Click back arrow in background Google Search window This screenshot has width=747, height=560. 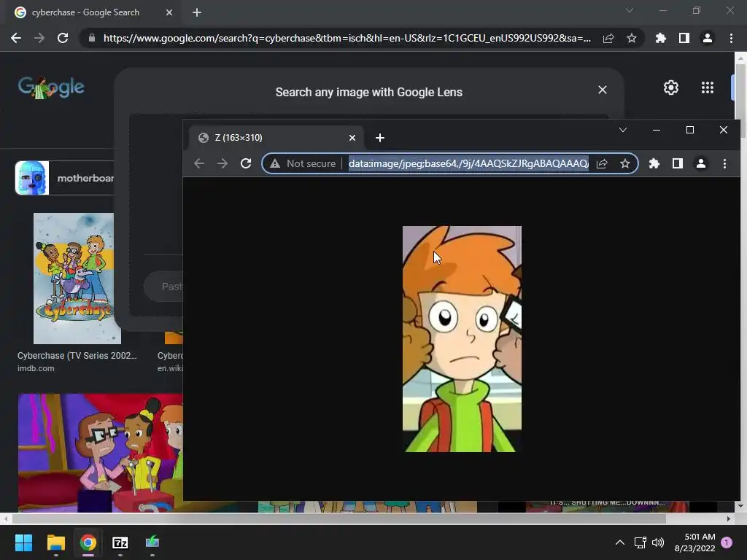[16, 38]
